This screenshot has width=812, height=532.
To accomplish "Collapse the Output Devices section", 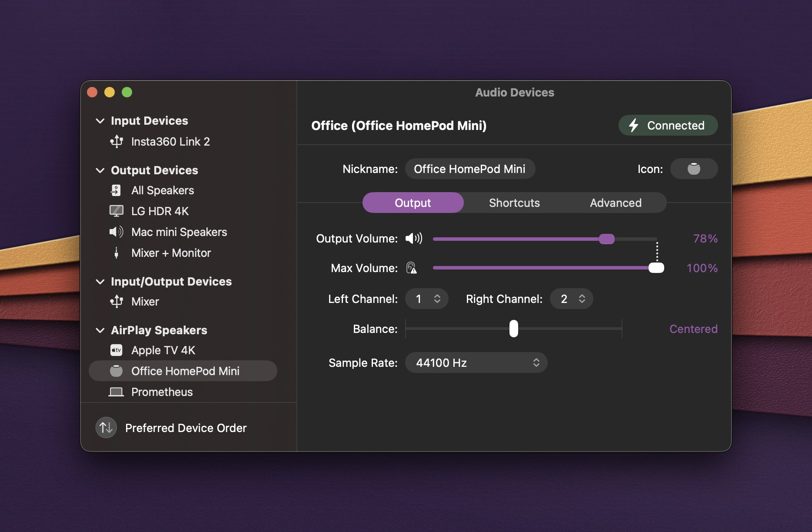I will coord(100,170).
